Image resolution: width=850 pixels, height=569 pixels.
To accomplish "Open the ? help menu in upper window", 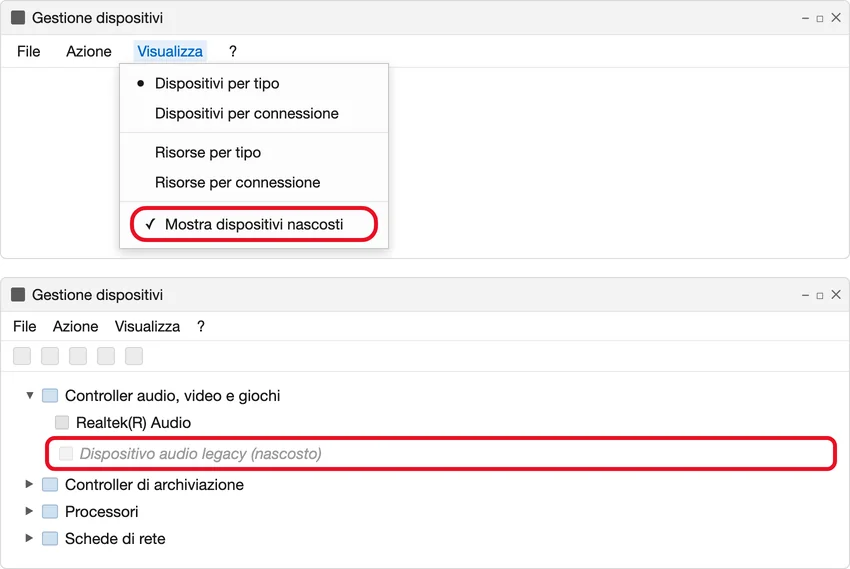I will coord(233,51).
